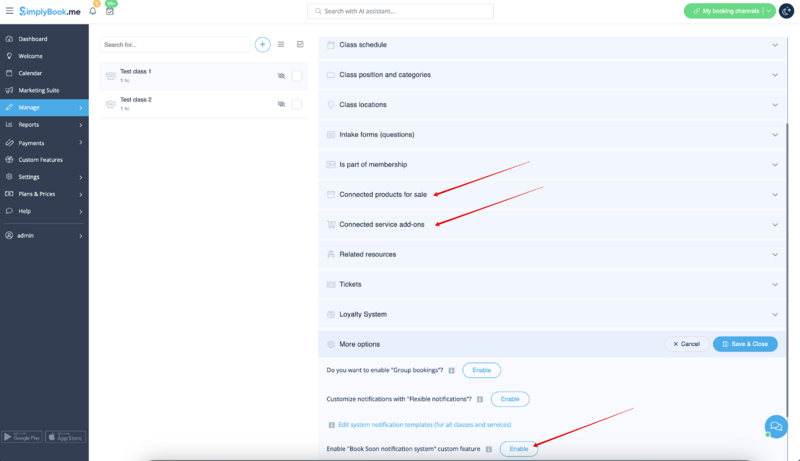
Task: Click the class list Search for field
Action: (175, 45)
